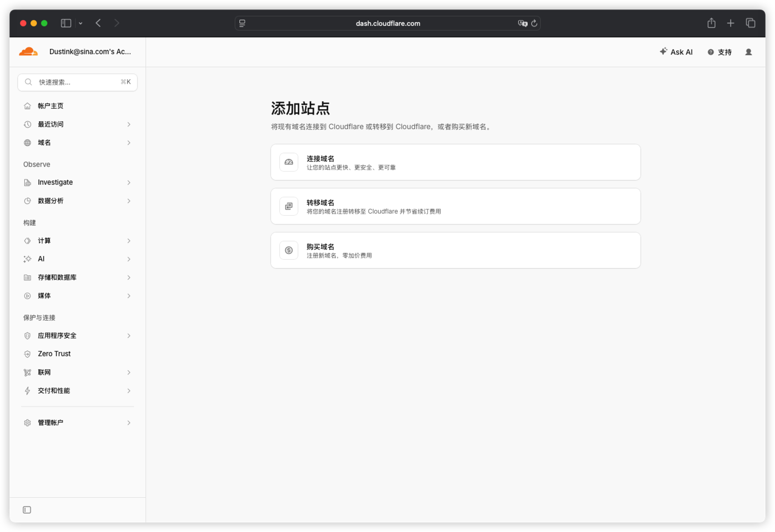Expand the 最近访问 chevron

click(129, 124)
